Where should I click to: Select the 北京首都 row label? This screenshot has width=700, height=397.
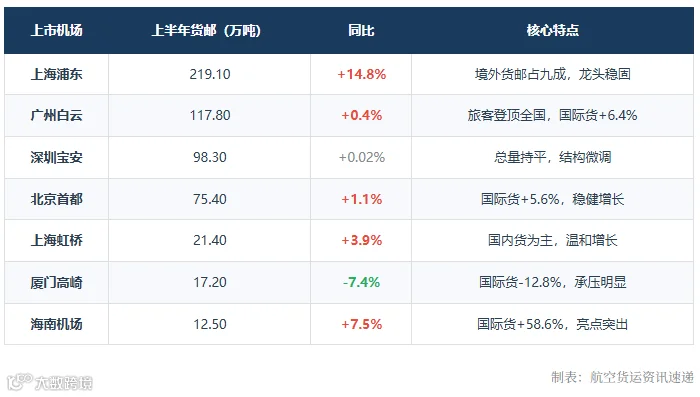[57, 199]
